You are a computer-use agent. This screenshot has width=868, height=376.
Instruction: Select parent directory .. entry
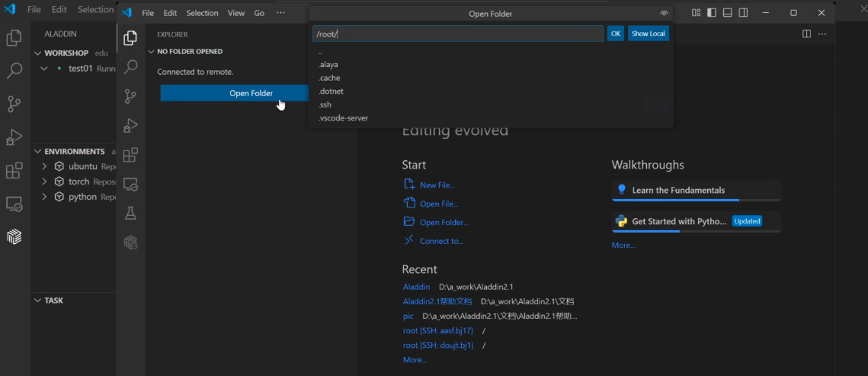pos(491,52)
